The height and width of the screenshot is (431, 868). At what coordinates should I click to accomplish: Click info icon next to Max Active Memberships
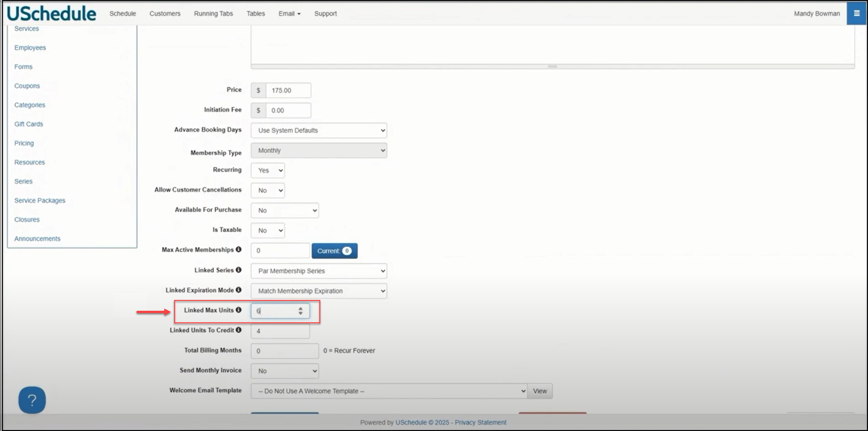pyautogui.click(x=239, y=249)
